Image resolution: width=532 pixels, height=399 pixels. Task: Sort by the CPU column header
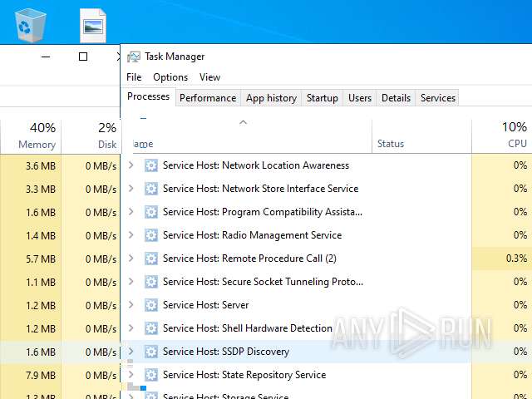pyautogui.click(x=502, y=135)
